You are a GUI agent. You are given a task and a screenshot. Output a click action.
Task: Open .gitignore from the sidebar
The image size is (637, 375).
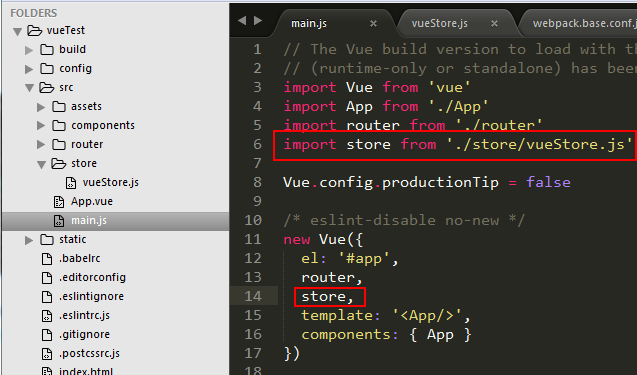[x=84, y=334]
